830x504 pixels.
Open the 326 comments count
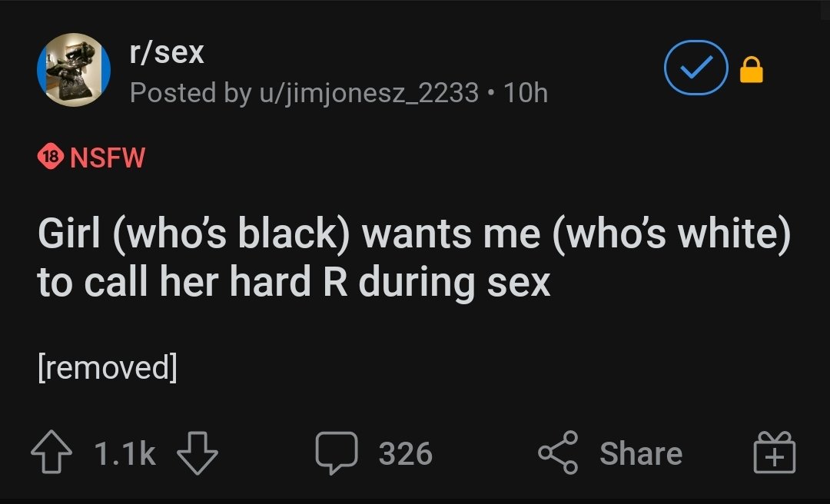[x=405, y=453]
